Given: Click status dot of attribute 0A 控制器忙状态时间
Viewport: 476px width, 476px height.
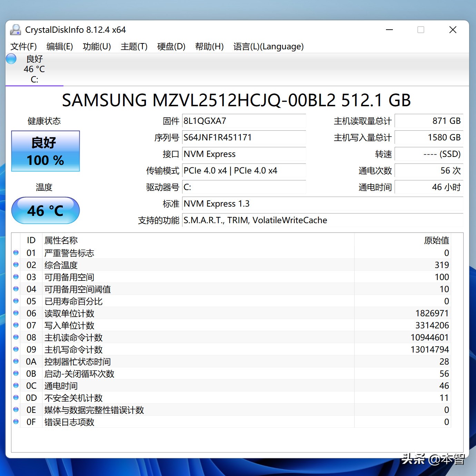Looking at the screenshot, I should pos(16,361).
